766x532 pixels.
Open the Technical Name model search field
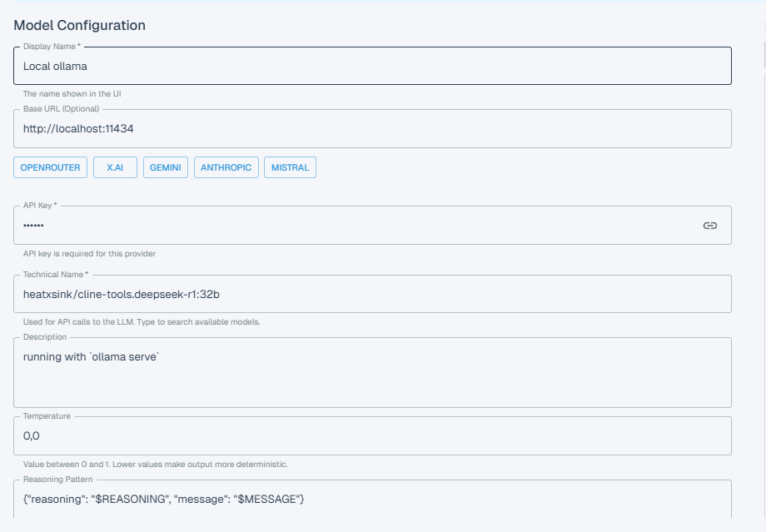[x=371, y=294]
